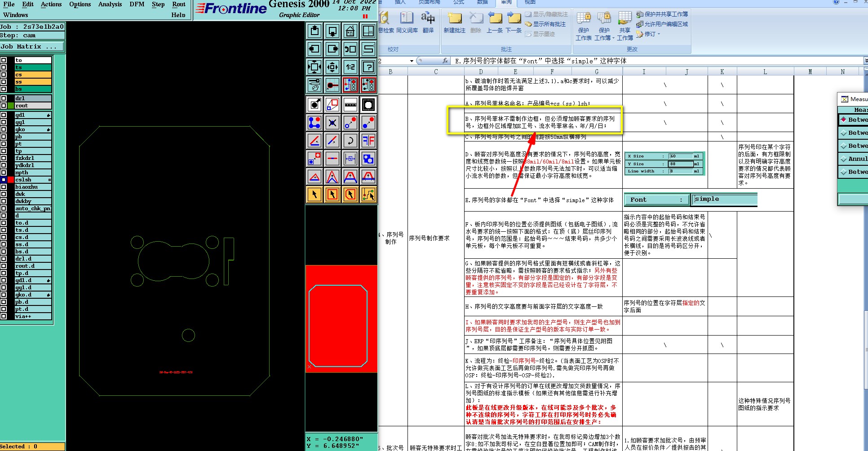Toggle checkbox for the 'via++' layer
The image size is (868, 451).
[4, 316]
